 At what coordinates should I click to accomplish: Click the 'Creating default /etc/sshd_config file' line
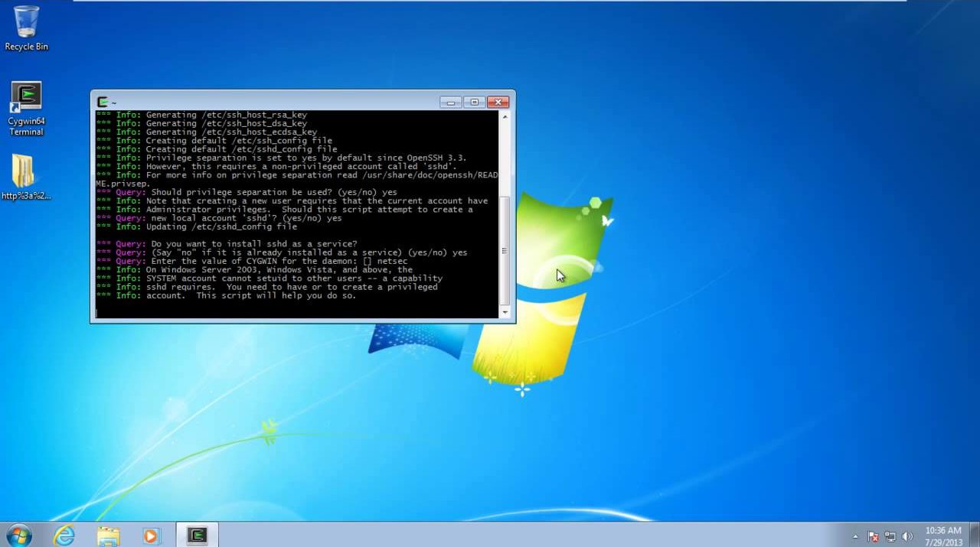(x=217, y=149)
